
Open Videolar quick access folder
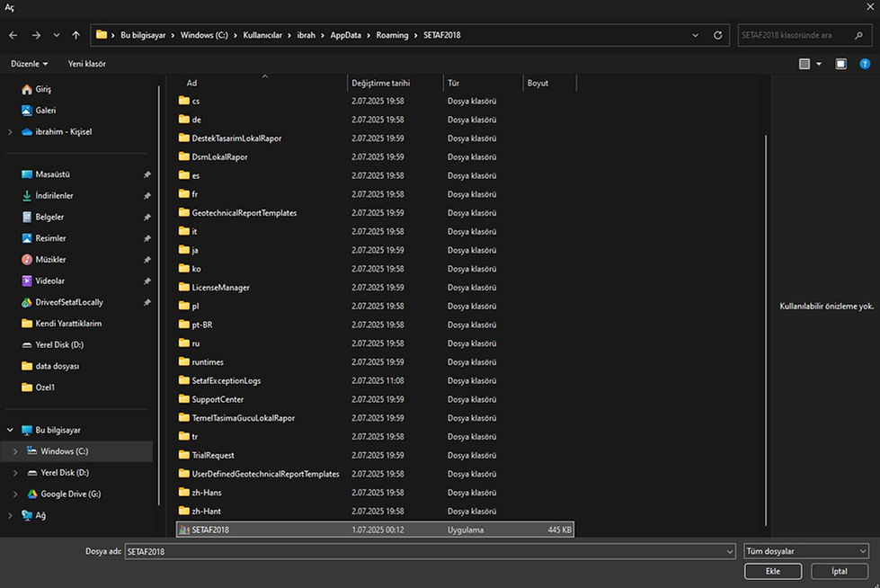pos(49,281)
